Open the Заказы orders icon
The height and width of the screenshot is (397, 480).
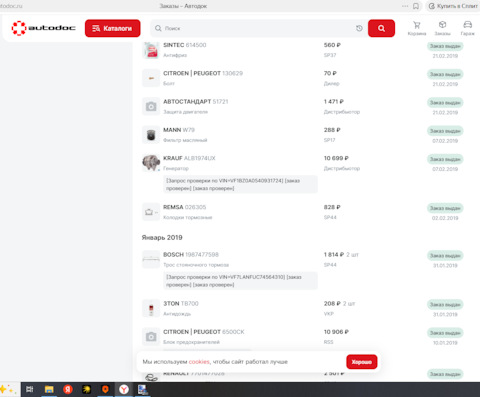(442, 28)
